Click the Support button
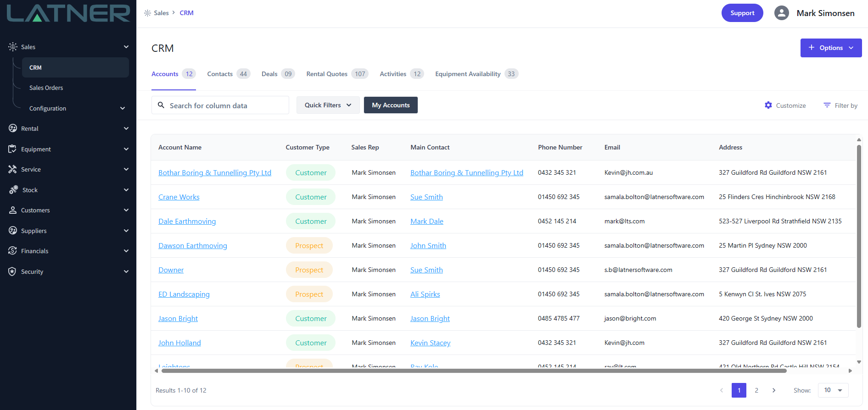The height and width of the screenshot is (410, 868). pos(742,13)
